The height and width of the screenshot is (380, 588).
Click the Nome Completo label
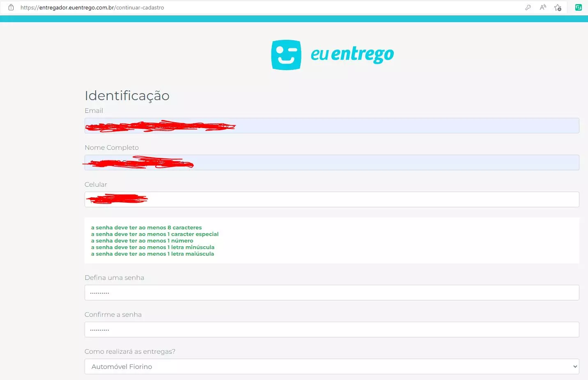coord(112,147)
